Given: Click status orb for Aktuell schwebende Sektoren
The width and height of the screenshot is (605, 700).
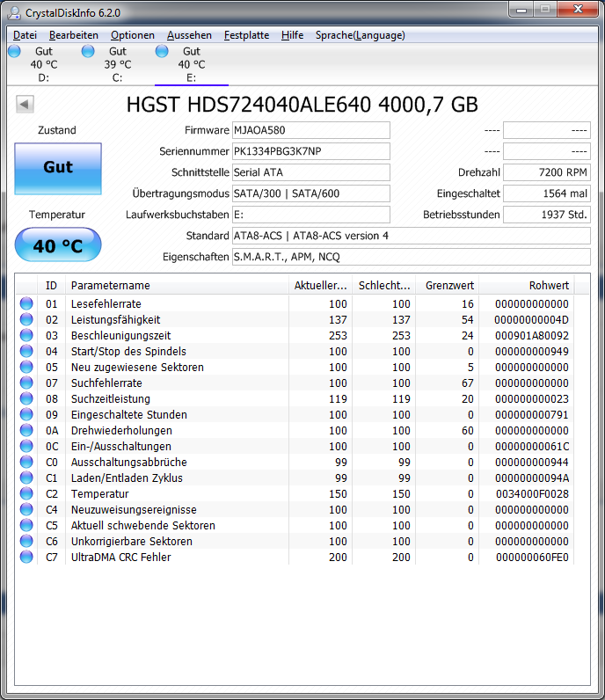Looking at the screenshot, I should pos(26,526).
